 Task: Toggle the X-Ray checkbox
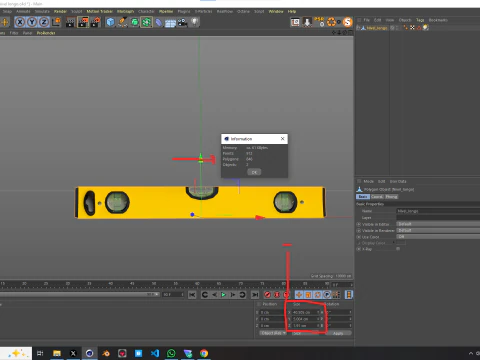click(398, 249)
